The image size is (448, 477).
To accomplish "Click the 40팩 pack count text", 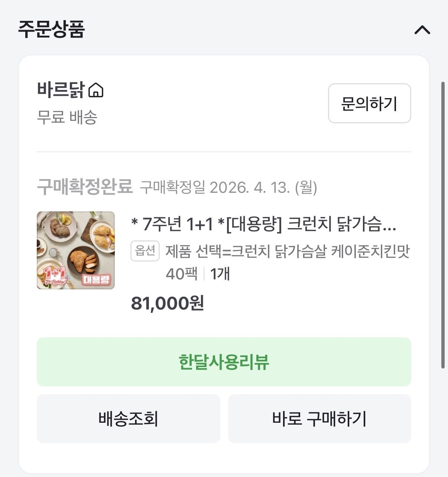I will (x=182, y=274).
